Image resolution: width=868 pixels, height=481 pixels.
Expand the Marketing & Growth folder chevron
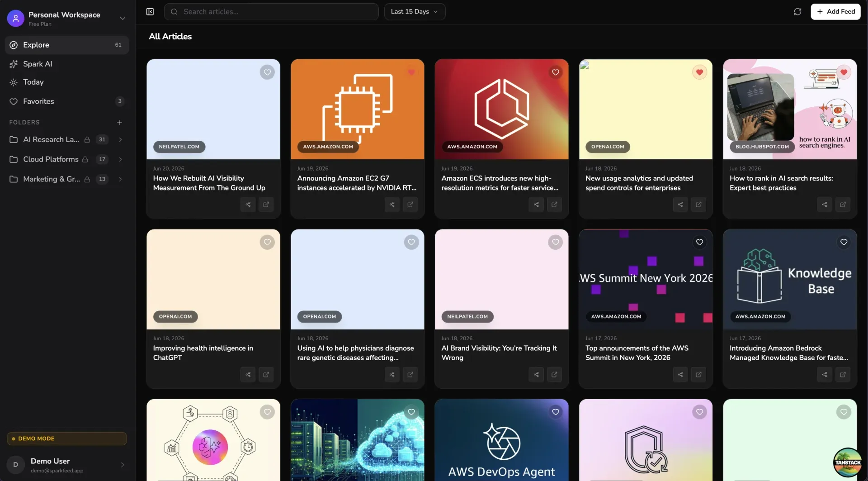(x=120, y=180)
